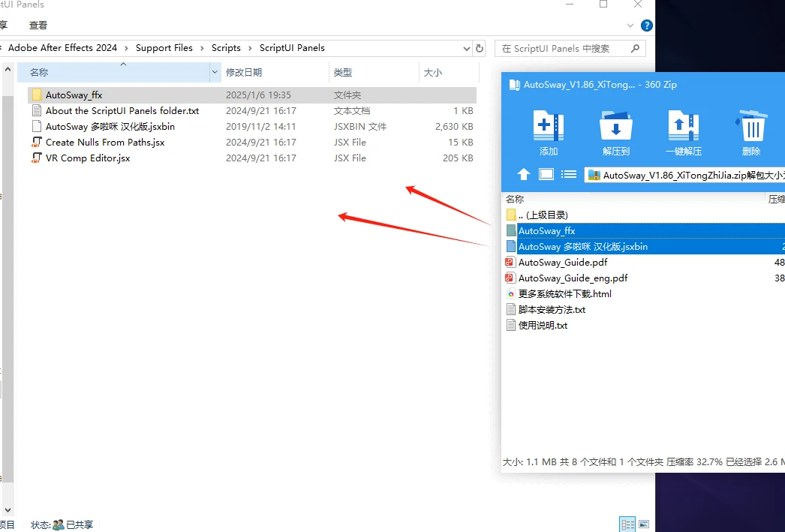Screen dimensions: 785x532
Task: Go up one level with 360 Zip arrow
Action: pyautogui.click(x=524, y=174)
